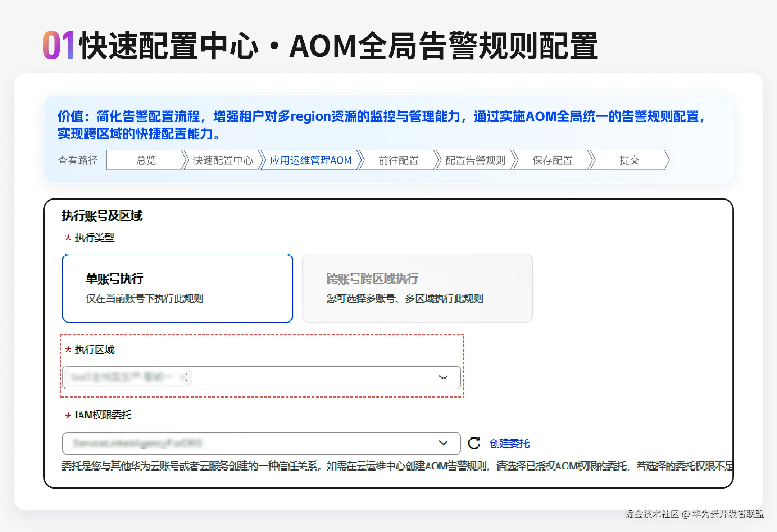Select the 单账号执行 option card
This screenshot has height=532, width=777.
pos(177,288)
